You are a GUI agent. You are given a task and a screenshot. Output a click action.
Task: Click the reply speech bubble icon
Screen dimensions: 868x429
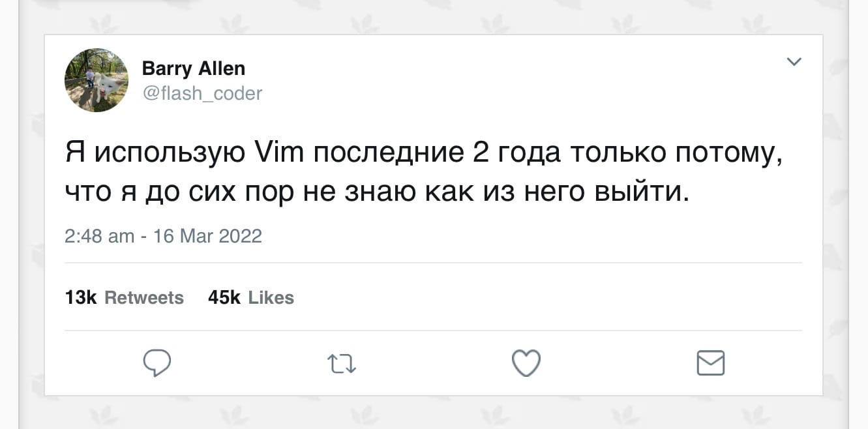point(157,362)
